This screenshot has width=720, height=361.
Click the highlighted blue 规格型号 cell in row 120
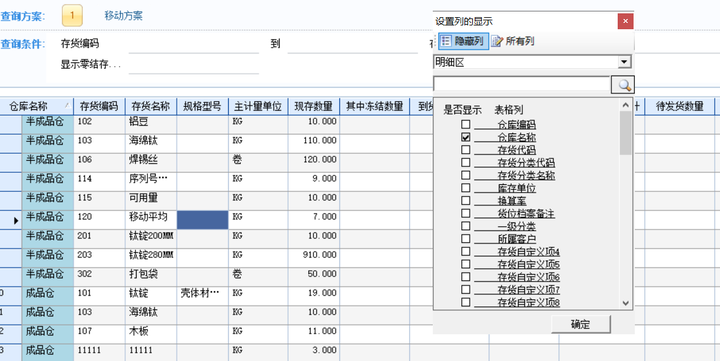202,220
